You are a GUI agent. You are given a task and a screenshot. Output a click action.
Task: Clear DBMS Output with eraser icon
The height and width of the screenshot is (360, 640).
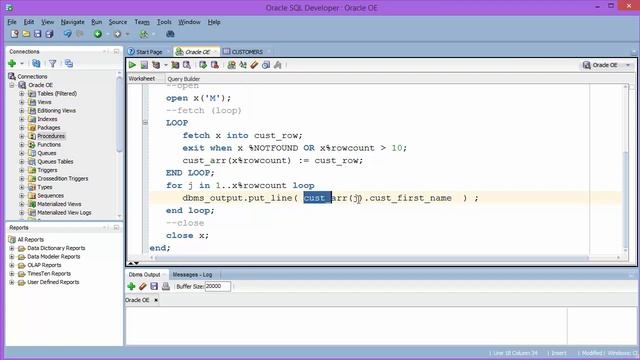[x=142, y=287]
